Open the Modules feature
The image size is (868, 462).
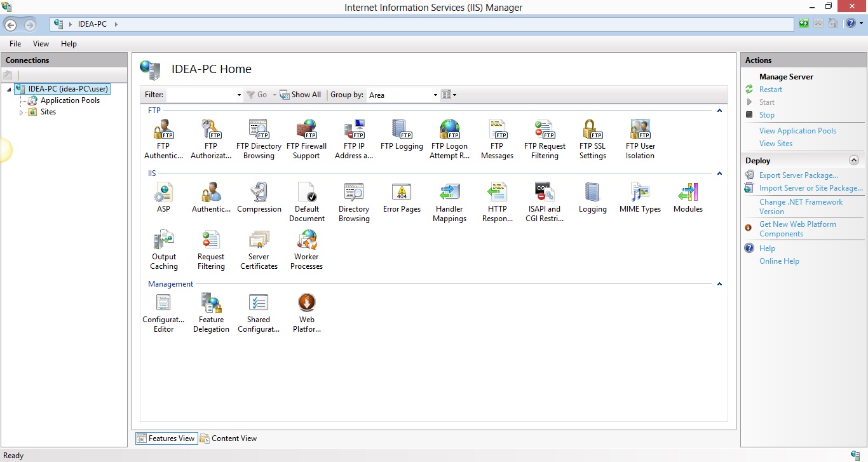pyautogui.click(x=688, y=198)
